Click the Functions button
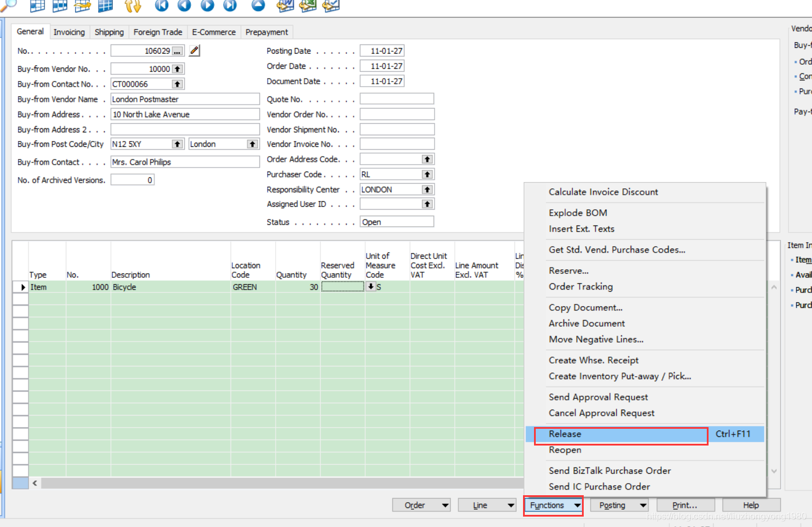This screenshot has width=812, height=527. (553, 505)
